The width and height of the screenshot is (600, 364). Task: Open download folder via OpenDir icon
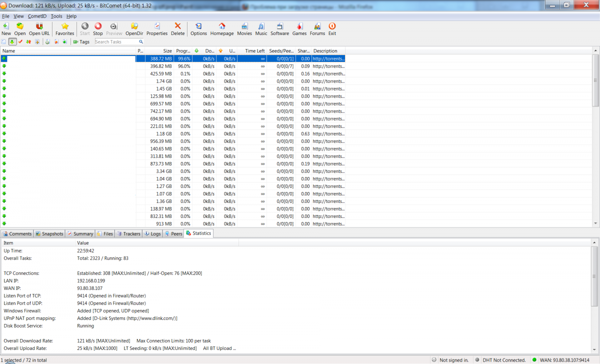click(x=134, y=29)
